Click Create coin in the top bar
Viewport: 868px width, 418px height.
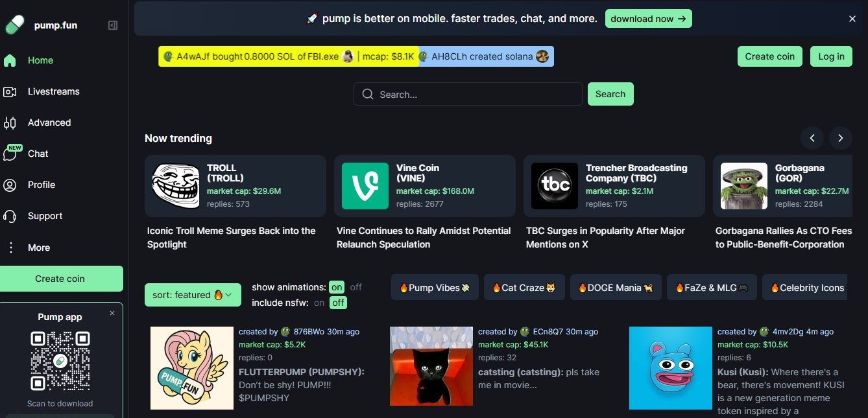click(770, 56)
